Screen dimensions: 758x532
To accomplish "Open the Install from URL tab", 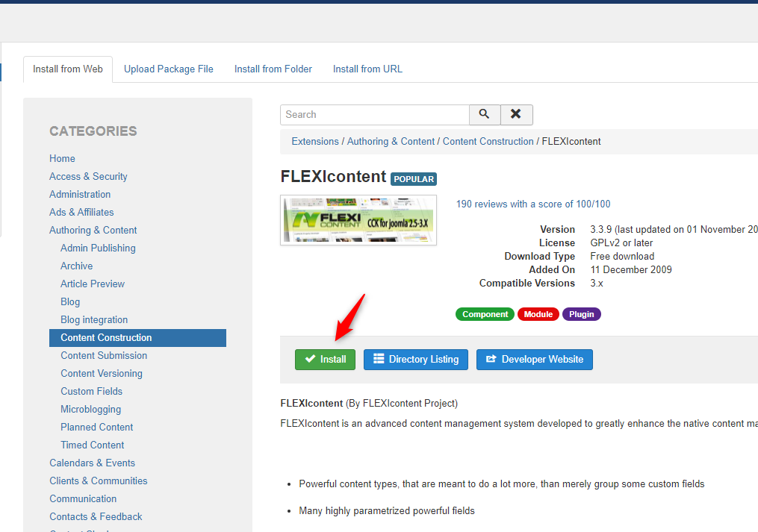I will tap(367, 69).
